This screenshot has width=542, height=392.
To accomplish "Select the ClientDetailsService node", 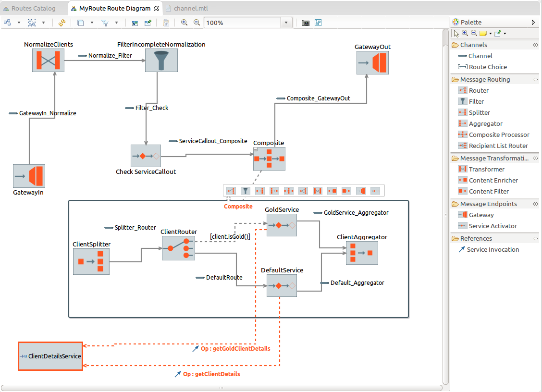I will 50,356.
